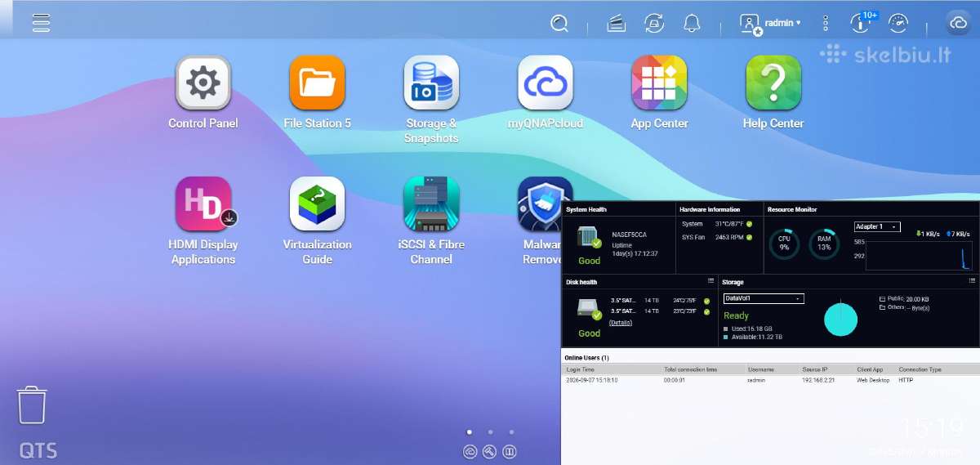Viewport: 980px width, 465px height.
Task: Open the QTS main menu hamburger
Action: tap(42, 23)
